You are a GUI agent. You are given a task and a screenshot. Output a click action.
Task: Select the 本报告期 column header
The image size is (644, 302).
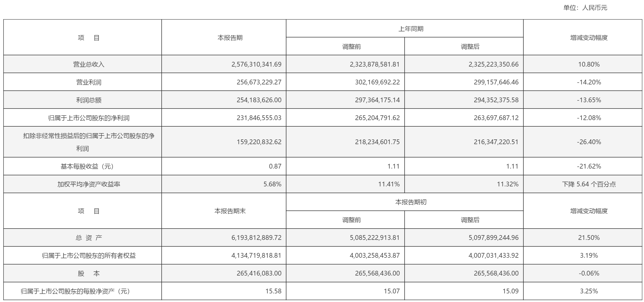coord(230,38)
